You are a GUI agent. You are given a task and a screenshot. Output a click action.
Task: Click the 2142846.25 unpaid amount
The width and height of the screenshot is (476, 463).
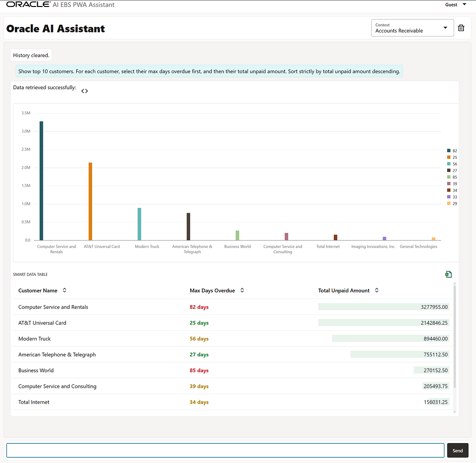tap(434, 323)
